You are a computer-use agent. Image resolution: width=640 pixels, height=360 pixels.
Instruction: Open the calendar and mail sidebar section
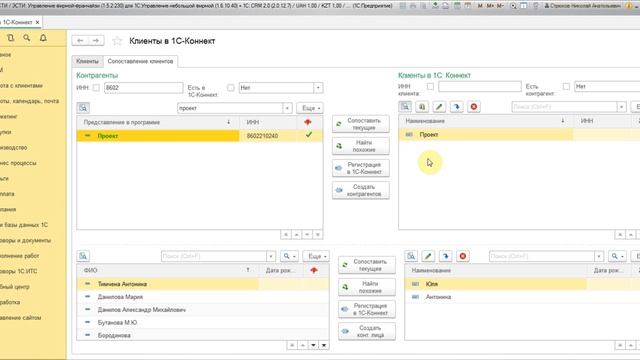(x=29, y=101)
